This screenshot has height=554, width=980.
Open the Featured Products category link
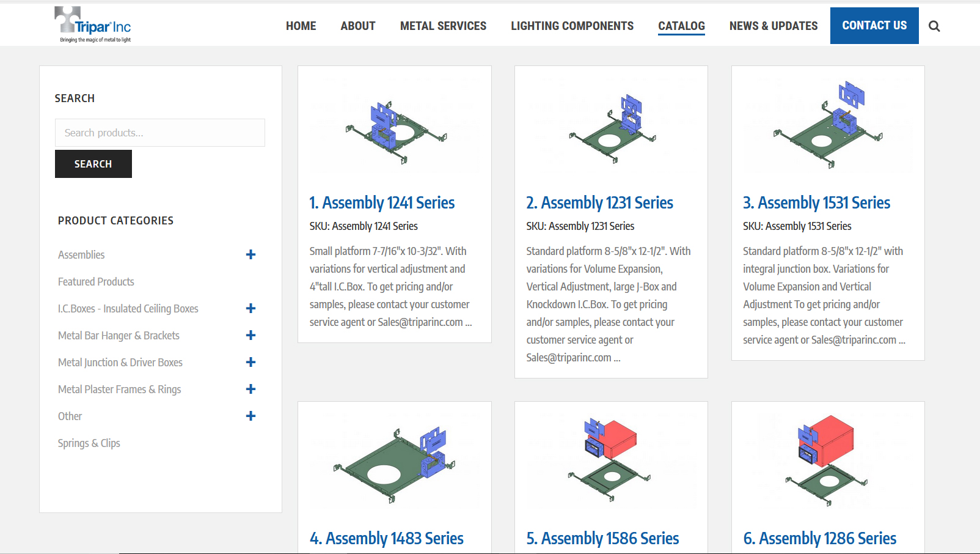tap(96, 281)
